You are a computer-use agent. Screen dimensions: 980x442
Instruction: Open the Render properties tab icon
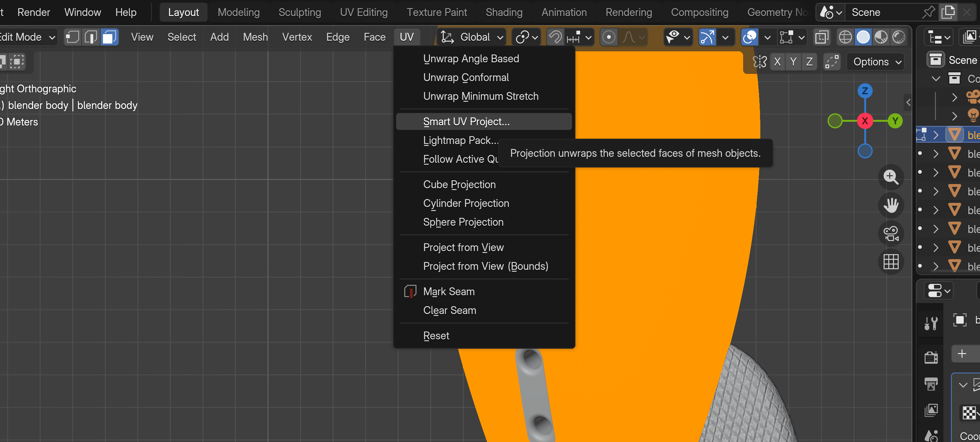pos(931,357)
